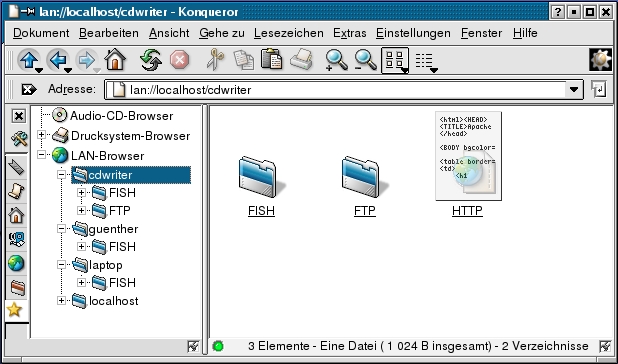Open the red folder root sidebar tab
The height and width of the screenshot is (364, 618).
tap(17, 287)
